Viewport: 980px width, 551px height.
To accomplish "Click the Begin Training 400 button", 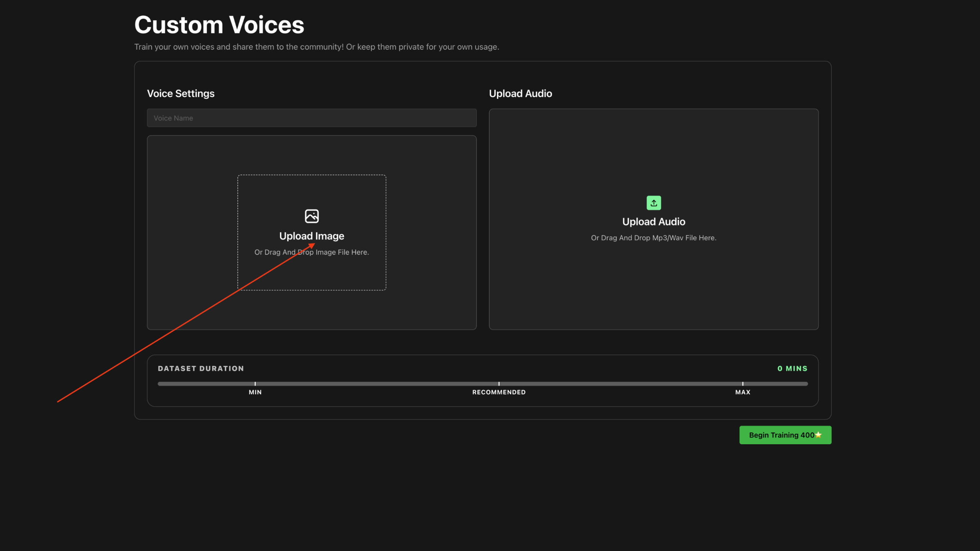I will tap(785, 435).
